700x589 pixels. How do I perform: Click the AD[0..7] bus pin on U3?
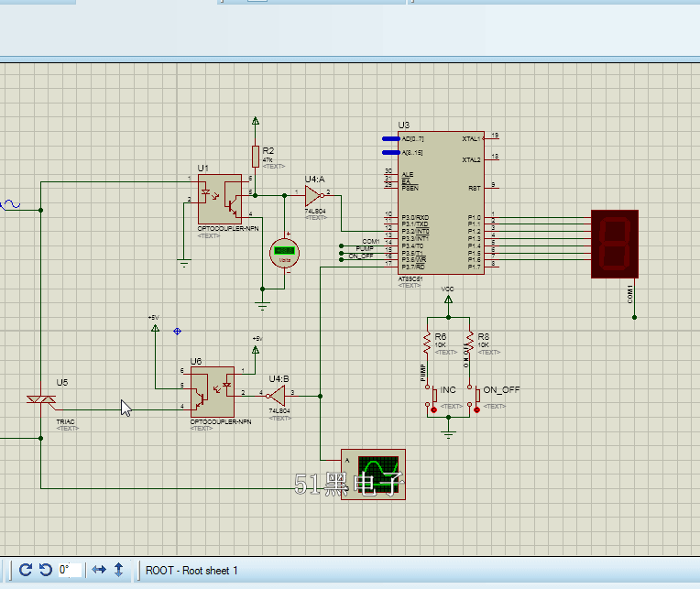pyautogui.click(x=391, y=138)
